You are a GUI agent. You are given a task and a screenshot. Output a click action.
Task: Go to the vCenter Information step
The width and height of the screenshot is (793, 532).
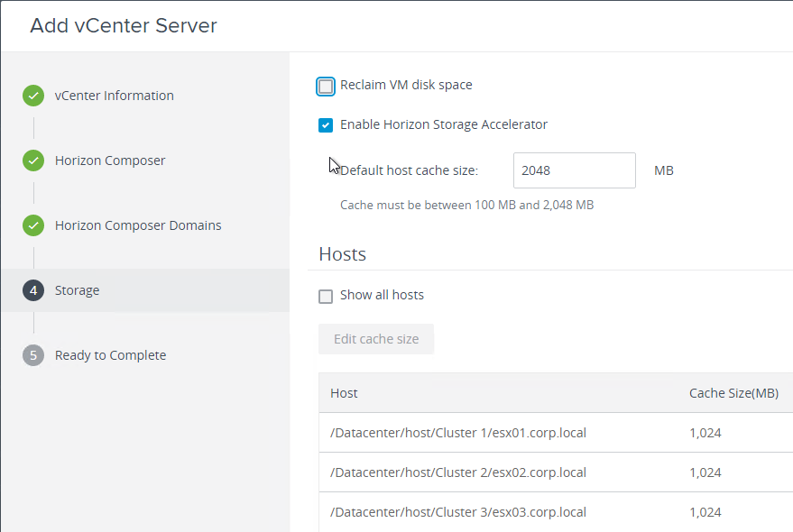coord(115,96)
